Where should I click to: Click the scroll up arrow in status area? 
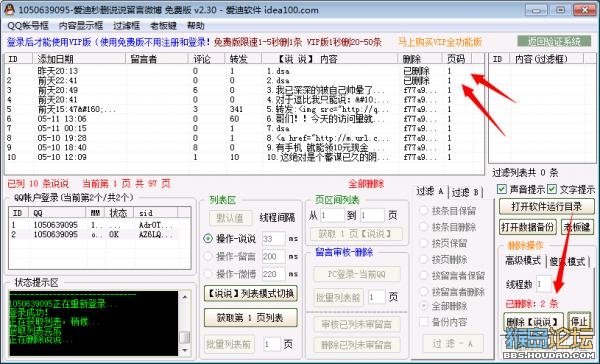tap(185, 297)
